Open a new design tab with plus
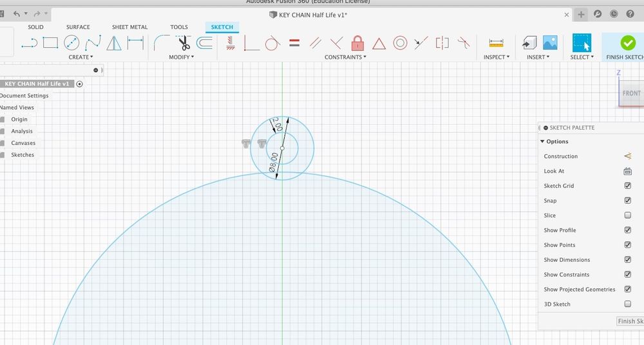Screen dimensions: 644x345 (x=581, y=15)
